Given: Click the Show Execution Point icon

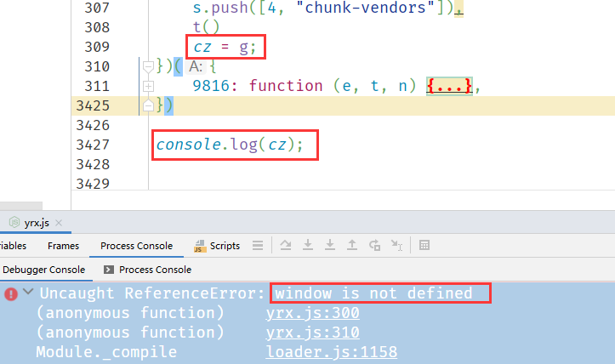Looking at the screenshot, I should [257, 246].
